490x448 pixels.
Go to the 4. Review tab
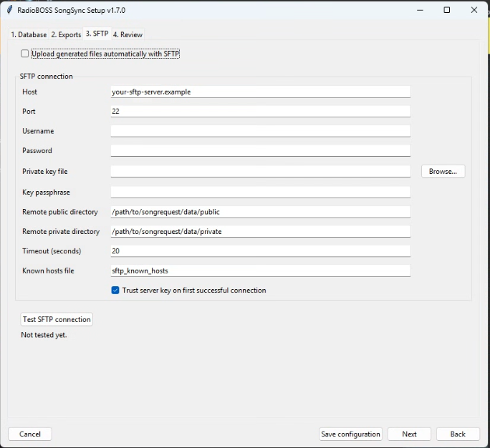point(128,34)
